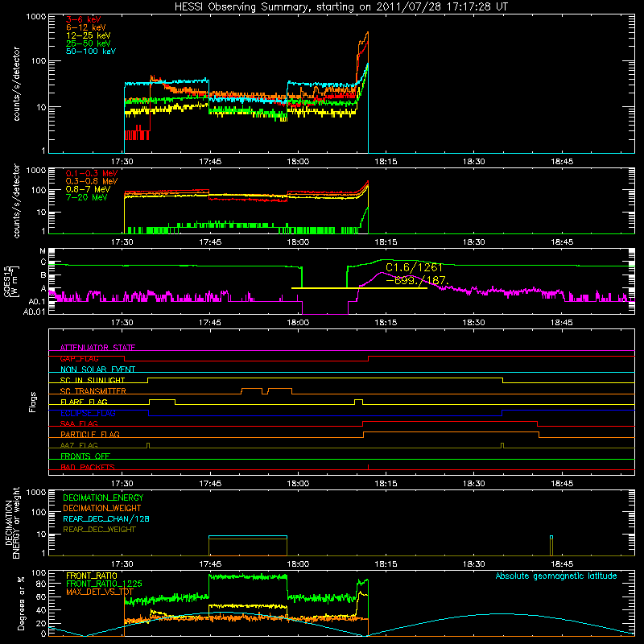The image size is (644, 644).
Task: Pick the 0.8-7 MeV legend label
Action: (x=88, y=189)
